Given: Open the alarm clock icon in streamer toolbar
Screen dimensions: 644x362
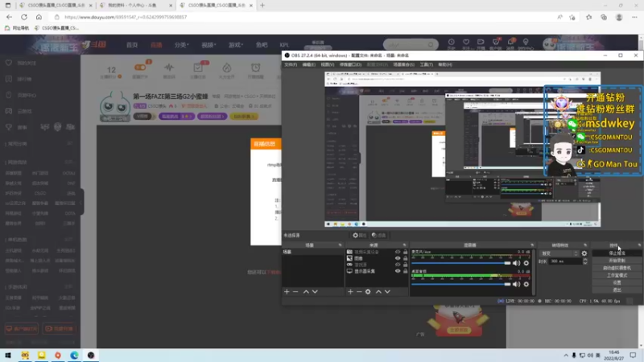Looking at the screenshot, I should [x=255, y=68].
